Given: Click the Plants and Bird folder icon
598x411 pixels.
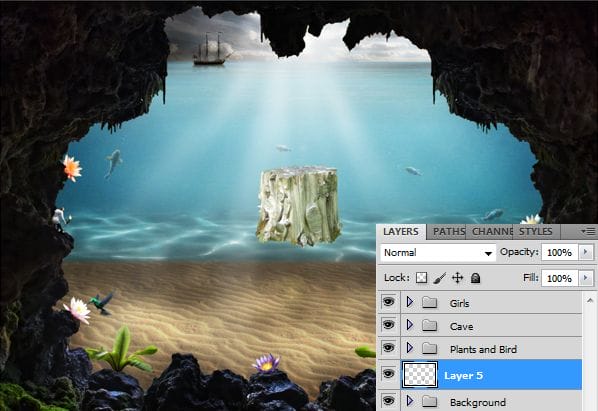Looking at the screenshot, I should point(429,348).
